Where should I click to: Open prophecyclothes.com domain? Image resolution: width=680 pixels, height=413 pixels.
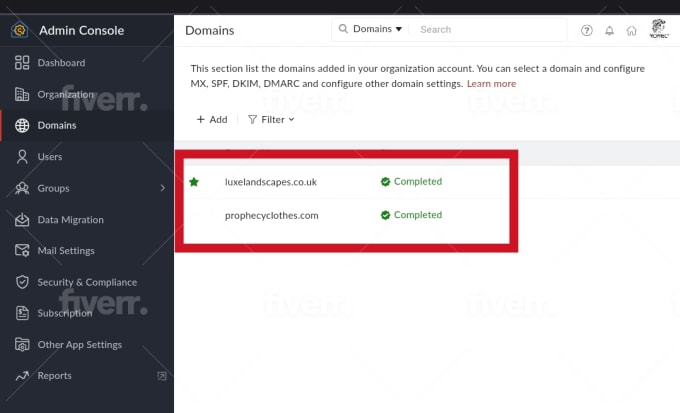coord(271,215)
